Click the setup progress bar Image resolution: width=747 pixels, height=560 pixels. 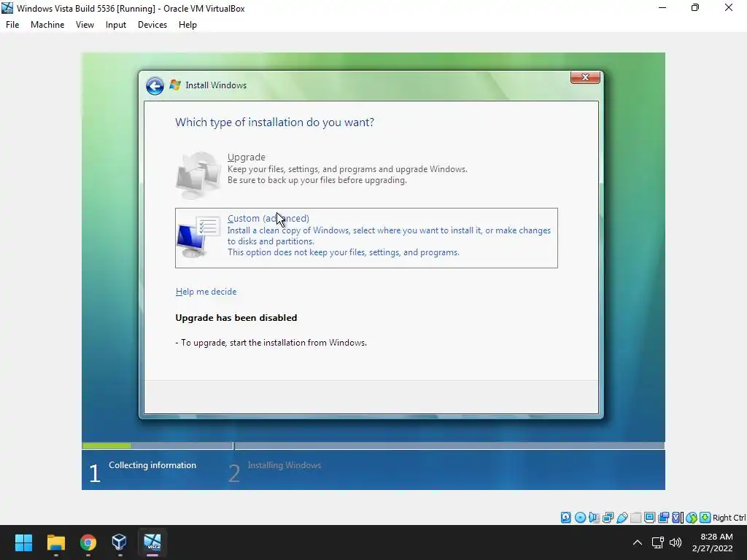(x=373, y=446)
